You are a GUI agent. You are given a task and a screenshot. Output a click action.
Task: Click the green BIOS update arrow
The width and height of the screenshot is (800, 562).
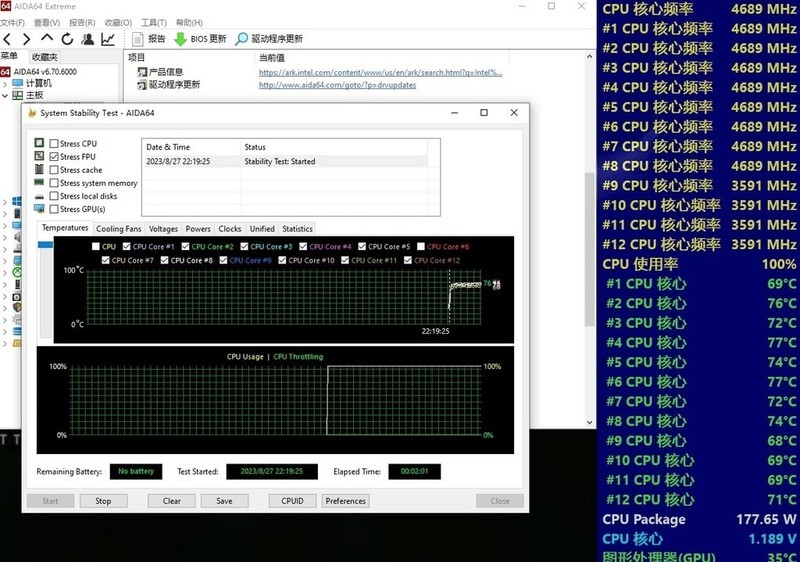[x=180, y=39]
